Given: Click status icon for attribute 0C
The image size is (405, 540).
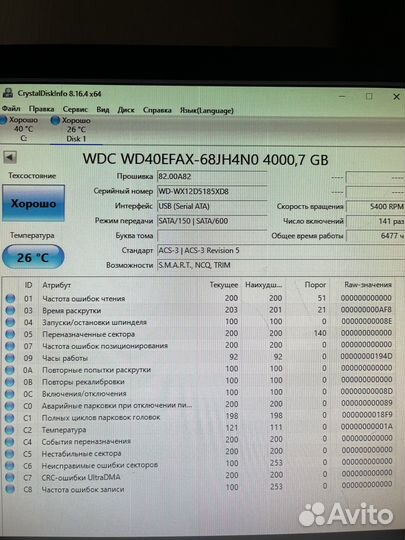Looking at the screenshot, I should click(10, 394).
